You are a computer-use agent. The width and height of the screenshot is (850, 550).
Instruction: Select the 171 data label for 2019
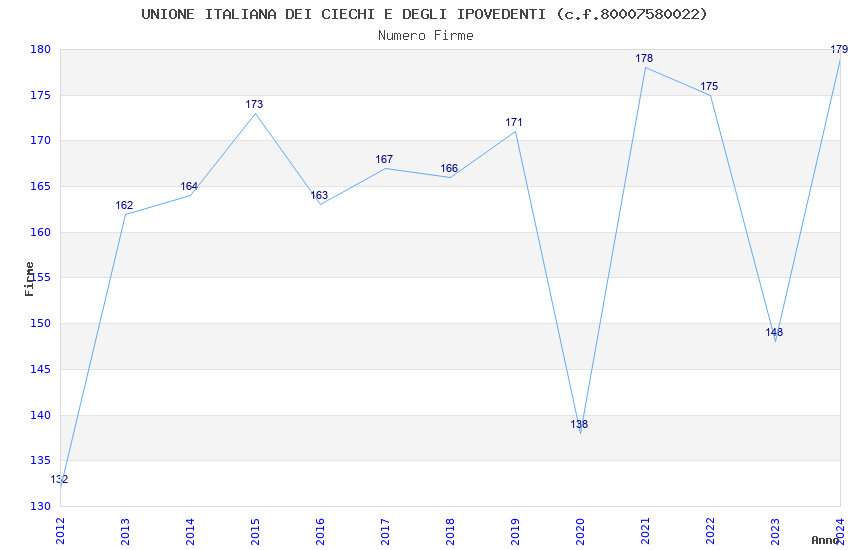coord(514,122)
